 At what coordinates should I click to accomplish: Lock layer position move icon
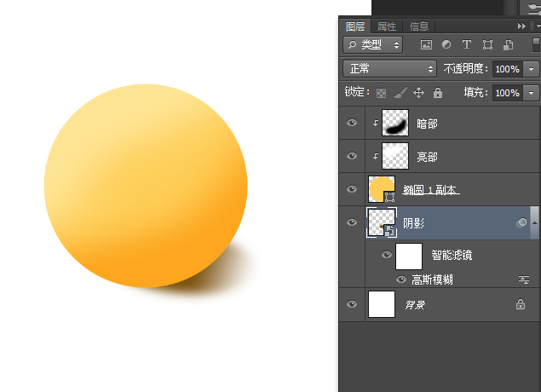coord(418,93)
